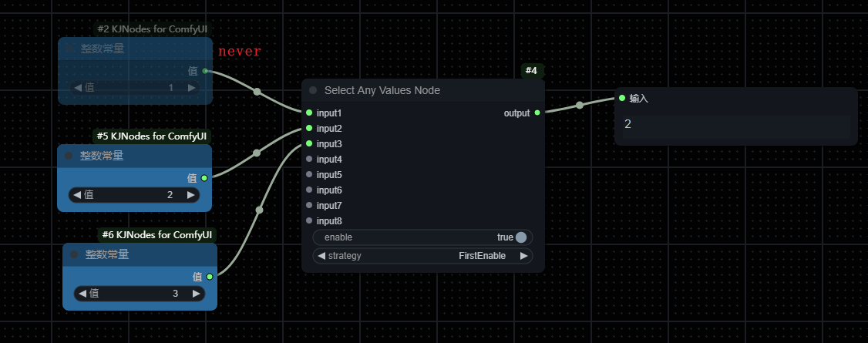Click the link midpoint dot between output and 输入
Screen dimensions: 868x343
[580, 105]
